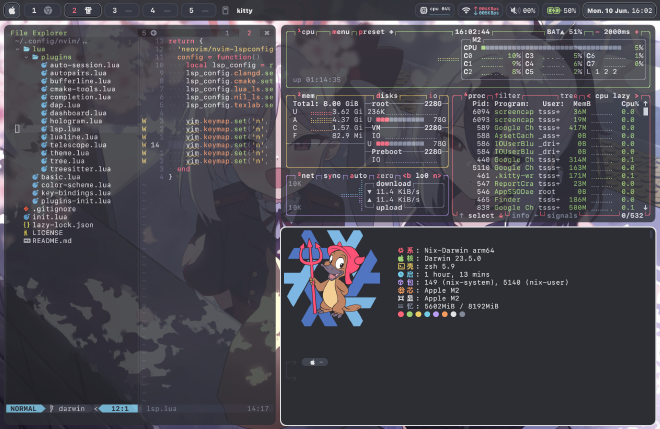The image size is (660, 429).
Task: Click the Chrome icon in workspace 1
Action: (x=48, y=11)
